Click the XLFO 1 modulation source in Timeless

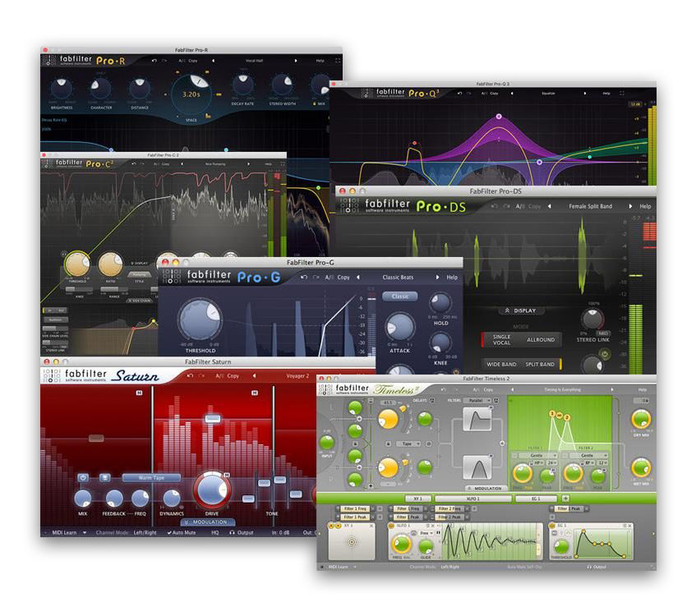[x=473, y=499]
